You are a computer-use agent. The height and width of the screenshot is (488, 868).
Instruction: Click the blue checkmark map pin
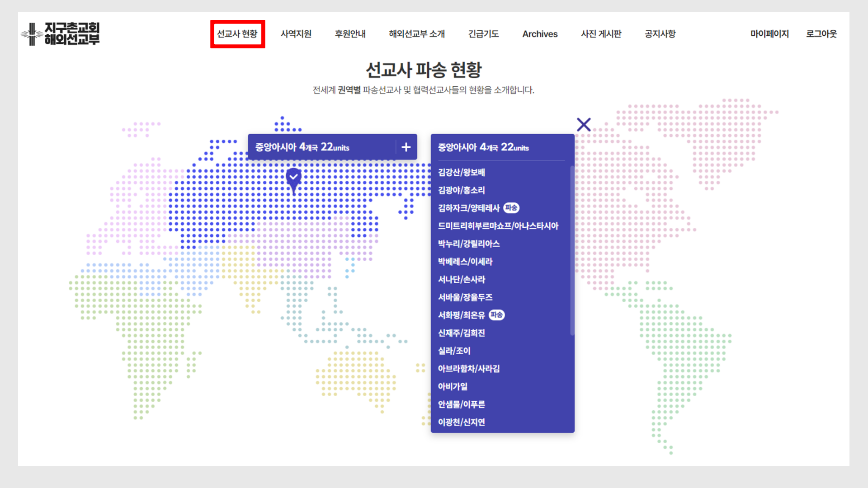tap(294, 177)
